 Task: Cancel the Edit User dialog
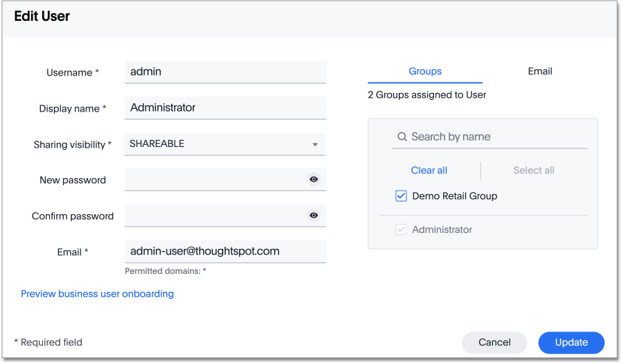[x=494, y=343]
